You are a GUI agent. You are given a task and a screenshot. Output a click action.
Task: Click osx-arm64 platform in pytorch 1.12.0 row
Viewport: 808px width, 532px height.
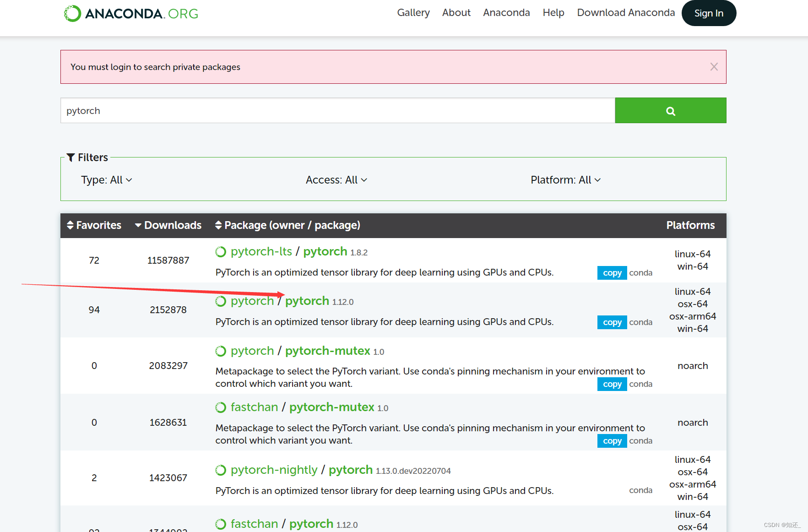click(x=693, y=316)
